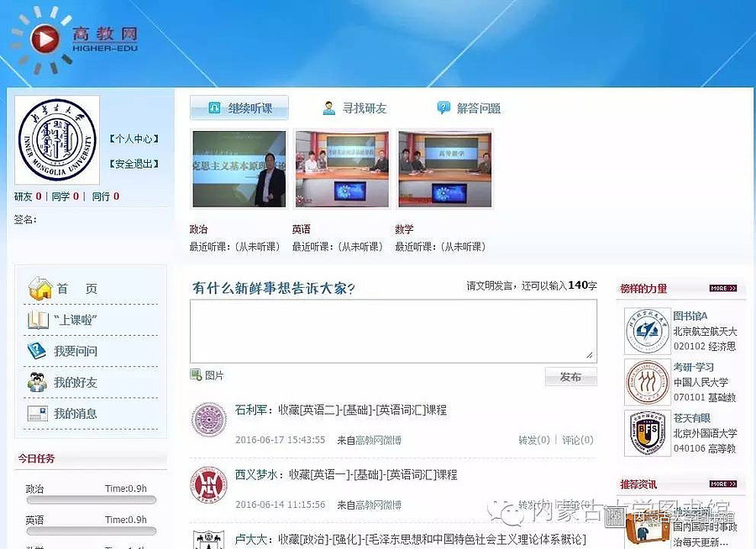756x549 pixels.
Task: Open 个人中心 link
Action: tap(134, 139)
